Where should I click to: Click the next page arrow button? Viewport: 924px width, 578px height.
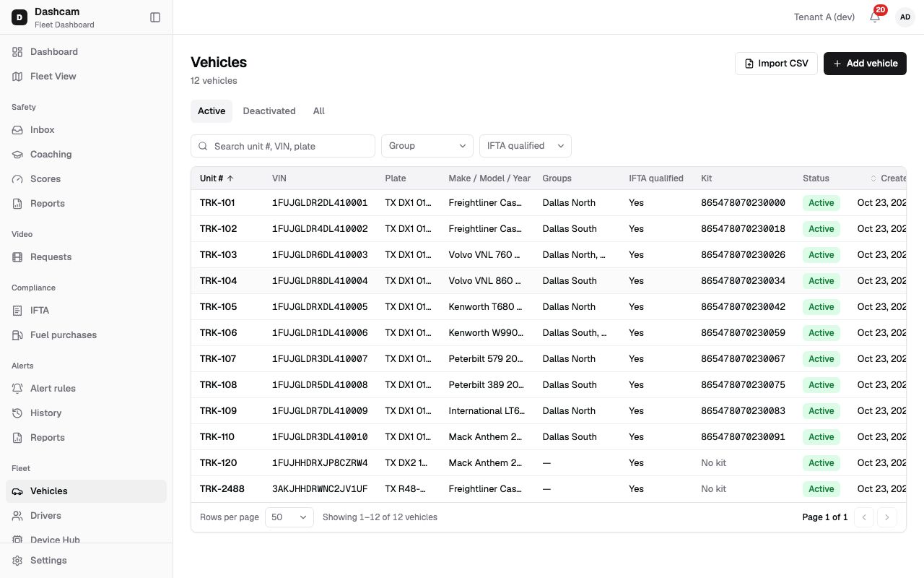pyautogui.click(x=887, y=517)
